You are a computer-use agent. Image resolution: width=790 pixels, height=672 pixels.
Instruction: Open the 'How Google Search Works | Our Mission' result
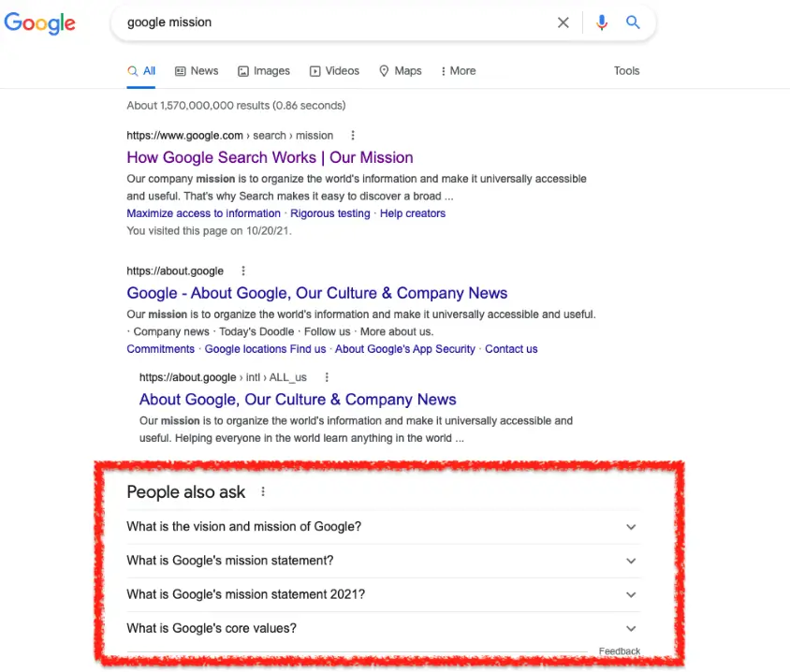[x=270, y=157]
